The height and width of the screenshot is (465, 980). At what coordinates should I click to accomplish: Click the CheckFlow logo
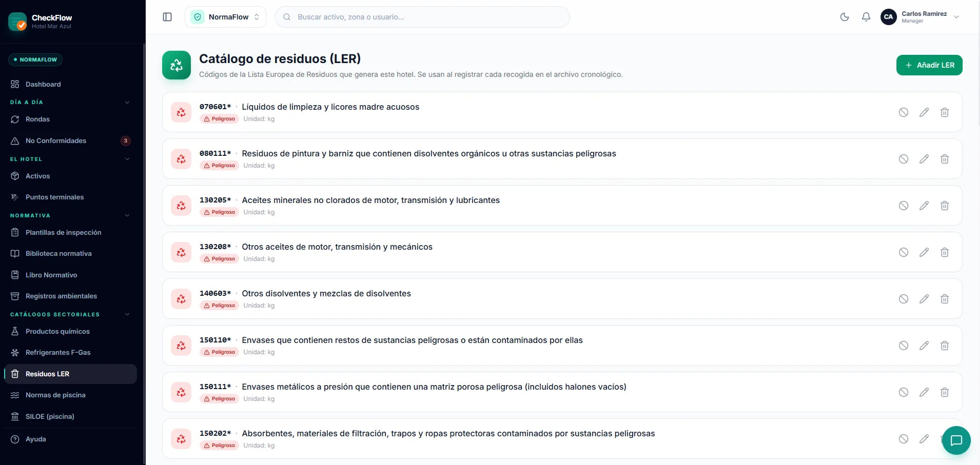click(17, 22)
